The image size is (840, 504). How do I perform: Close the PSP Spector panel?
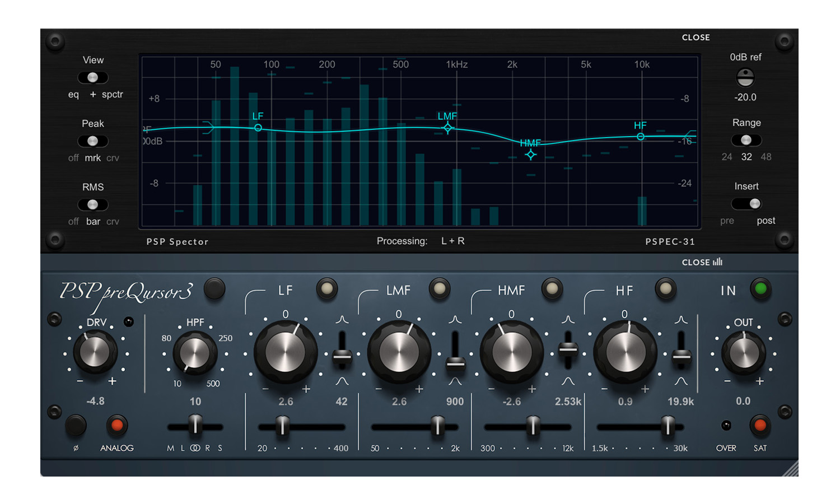tap(696, 38)
